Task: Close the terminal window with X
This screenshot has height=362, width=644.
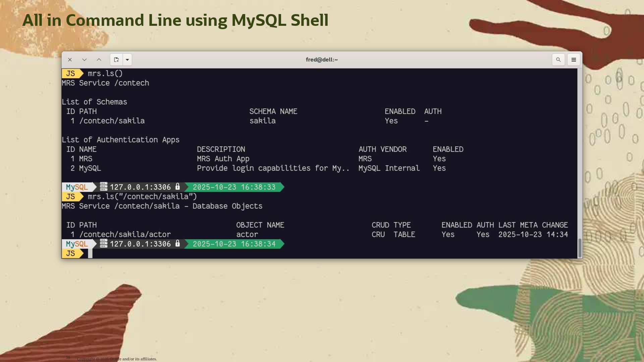Action: point(70,60)
